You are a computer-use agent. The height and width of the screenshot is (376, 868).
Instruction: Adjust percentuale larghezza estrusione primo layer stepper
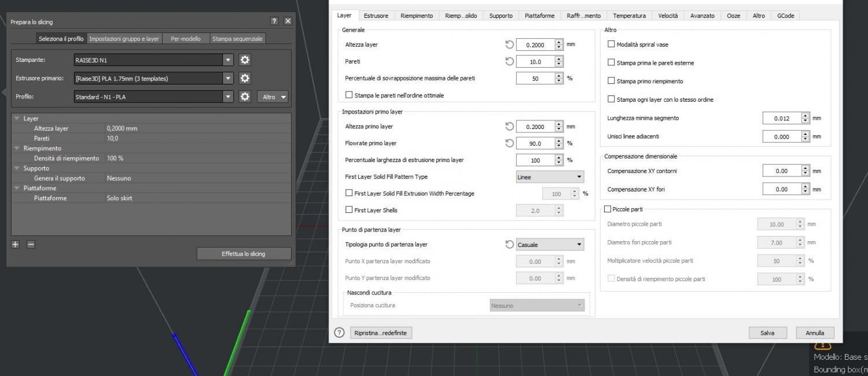click(558, 160)
